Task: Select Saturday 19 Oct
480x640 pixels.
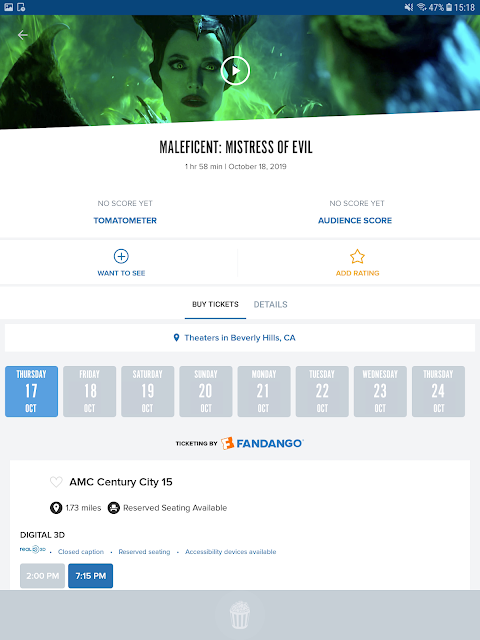Action: [147, 391]
